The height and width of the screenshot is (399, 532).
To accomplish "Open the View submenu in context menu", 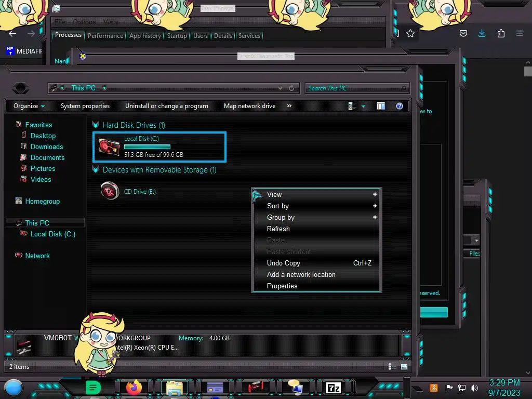I will click(x=316, y=194).
